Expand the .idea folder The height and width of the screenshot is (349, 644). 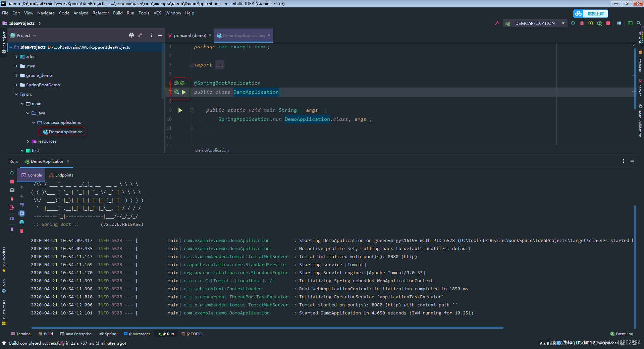[16, 57]
